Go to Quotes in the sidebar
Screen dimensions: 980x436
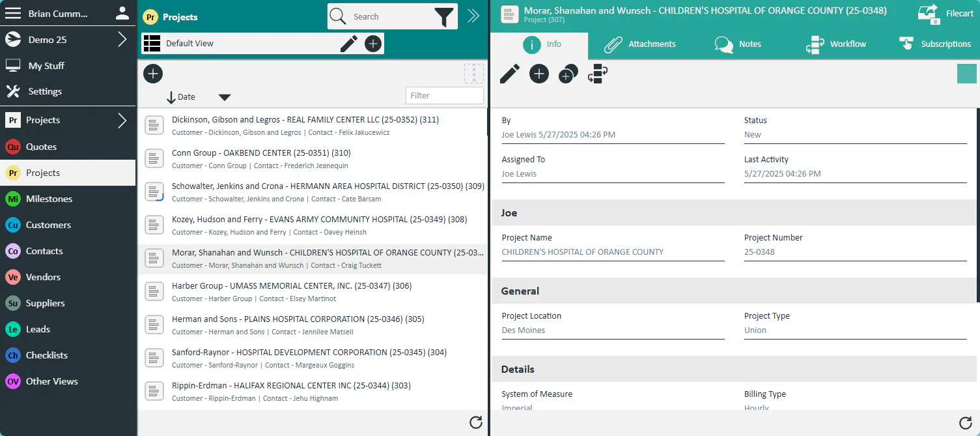click(x=68, y=147)
